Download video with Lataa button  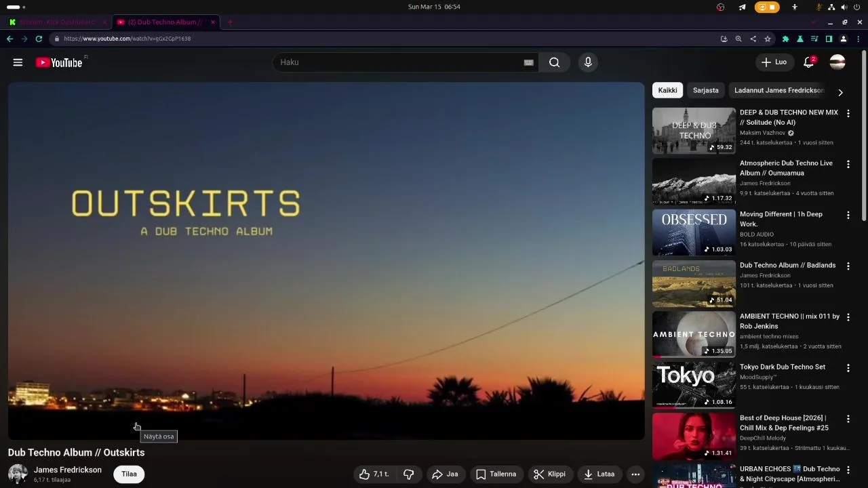(x=599, y=474)
